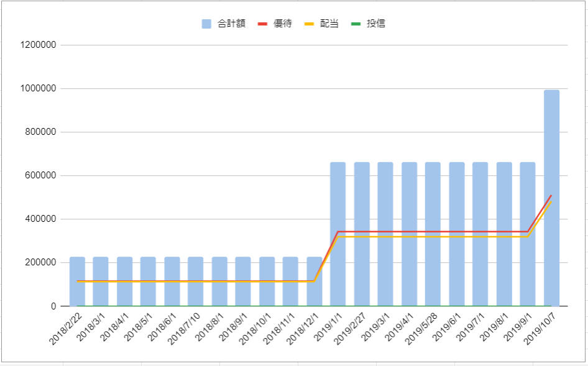Select the bar for 2019/8/1
Viewport: 588px width, 366px height.
(x=504, y=234)
